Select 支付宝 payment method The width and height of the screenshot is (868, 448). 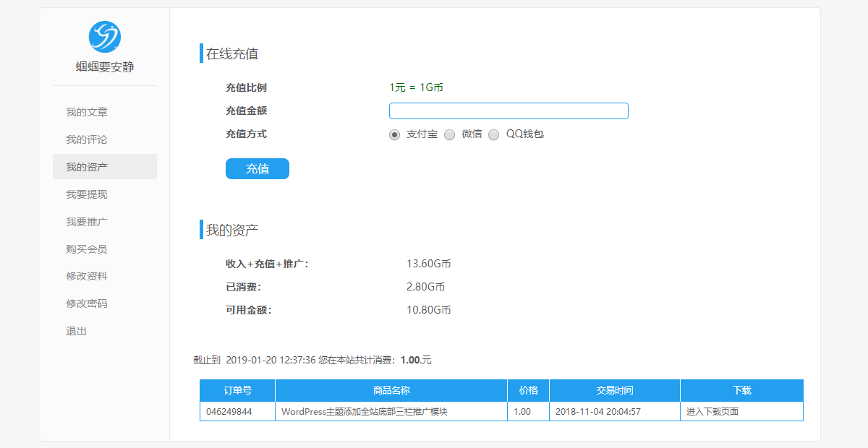pos(394,134)
